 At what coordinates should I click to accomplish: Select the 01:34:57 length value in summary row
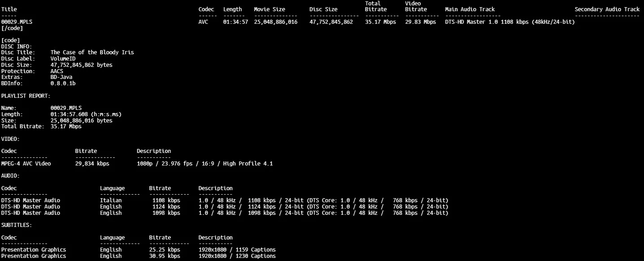[x=235, y=22]
